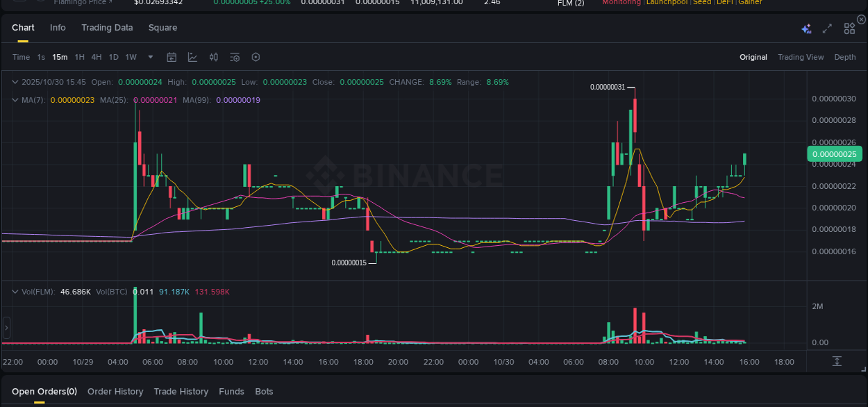Open the Depth chart view
Image resolution: width=868 pixels, height=407 pixels.
click(845, 57)
